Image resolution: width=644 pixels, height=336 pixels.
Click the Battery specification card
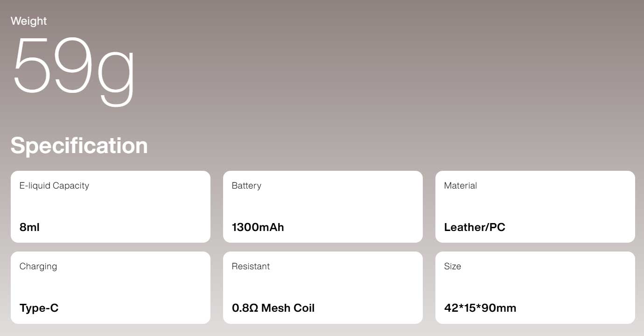pos(323,207)
